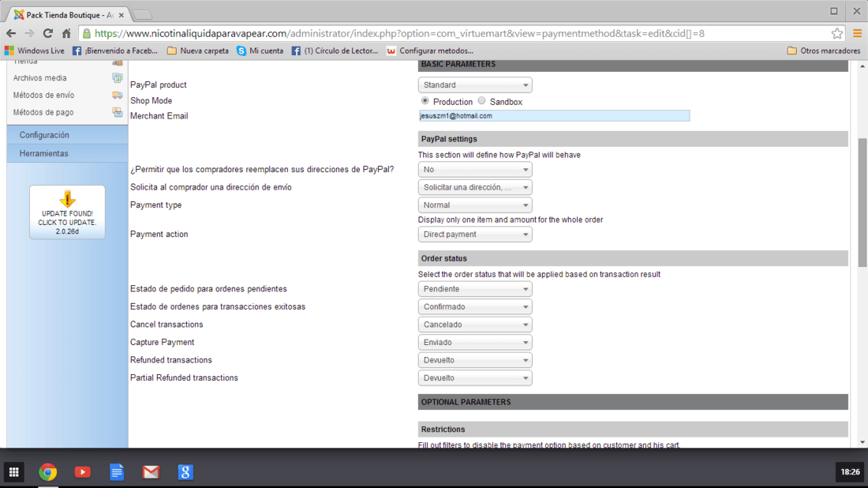Click the Order status section header
Viewport: 868px width, 488px height.
633,259
